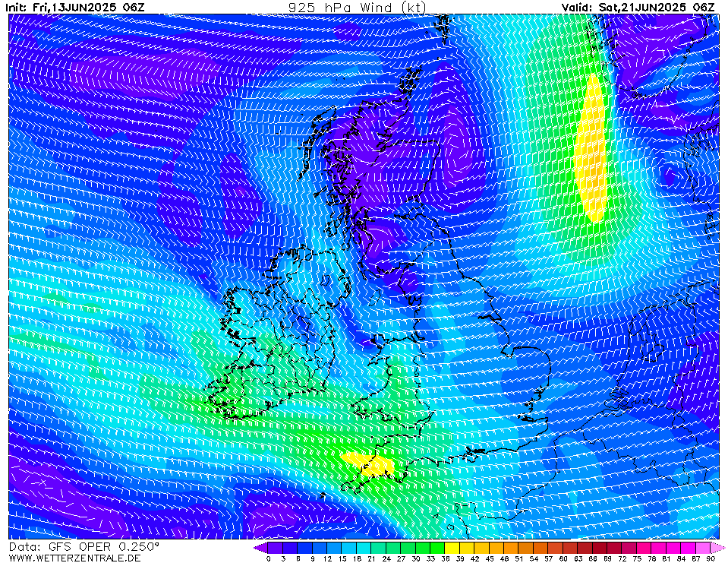Viewport: 728px width, 563px height.
Task: Click the '57' legend value
Action: tap(548, 558)
